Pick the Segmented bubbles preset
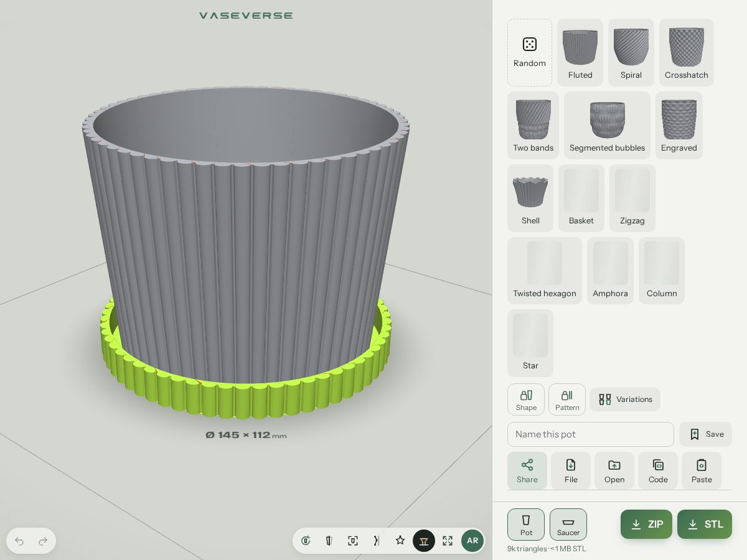Viewport: 747px width, 560px height. 607,125
